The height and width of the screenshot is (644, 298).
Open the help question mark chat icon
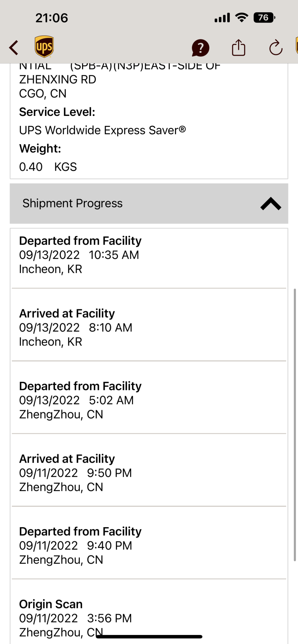click(200, 48)
